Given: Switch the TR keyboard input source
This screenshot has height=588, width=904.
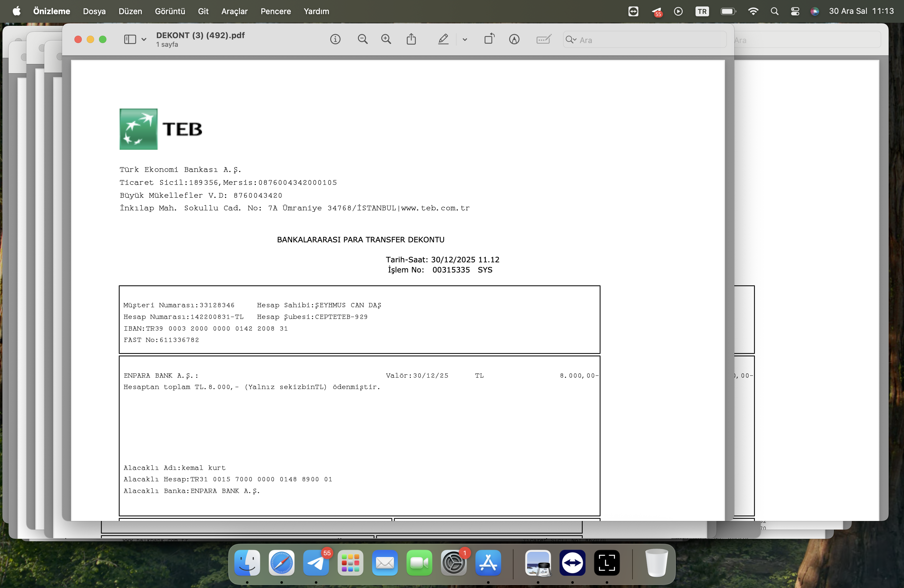Looking at the screenshot, I should click(702, 11).
